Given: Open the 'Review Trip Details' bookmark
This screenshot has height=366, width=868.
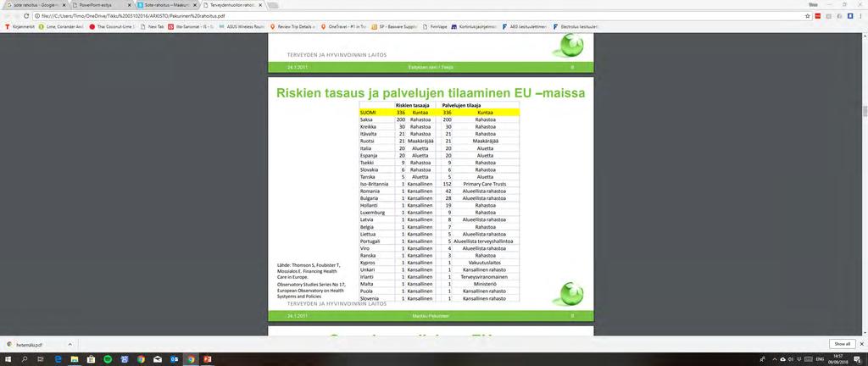Looking at the screenshot, I should click(292, 26).
